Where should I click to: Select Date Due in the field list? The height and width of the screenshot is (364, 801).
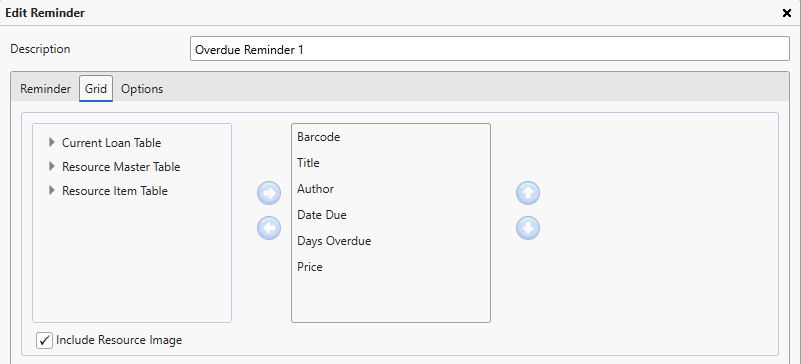click(x=391, y=215)
